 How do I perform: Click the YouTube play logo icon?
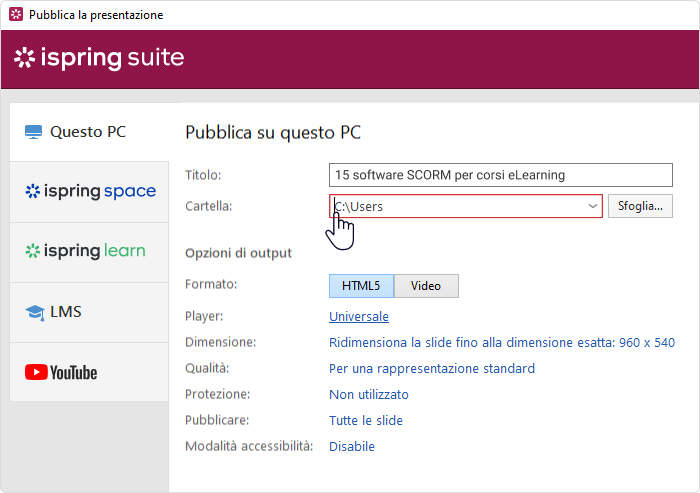pyautogui.click(x=36, y=372)
